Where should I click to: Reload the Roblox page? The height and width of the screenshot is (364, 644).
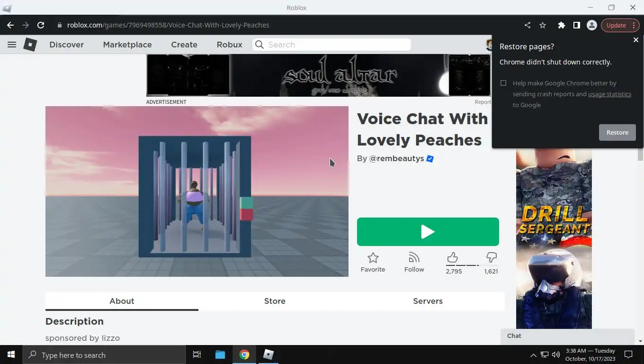(41, 25)
